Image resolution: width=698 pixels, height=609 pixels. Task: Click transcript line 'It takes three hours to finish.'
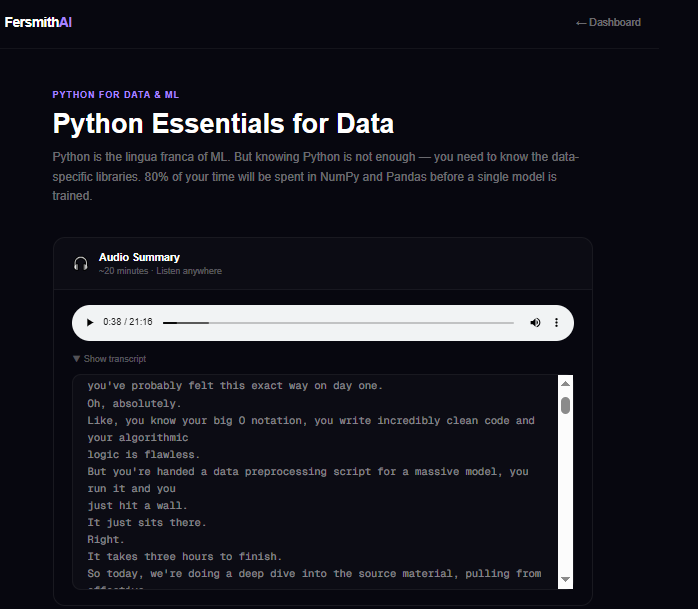[x=185, y=556]
